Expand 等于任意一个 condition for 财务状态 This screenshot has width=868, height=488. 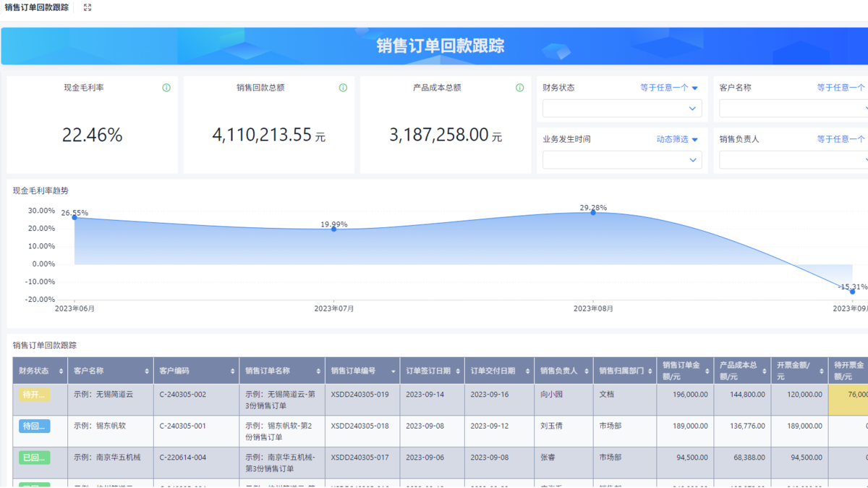tap(669, 88)
